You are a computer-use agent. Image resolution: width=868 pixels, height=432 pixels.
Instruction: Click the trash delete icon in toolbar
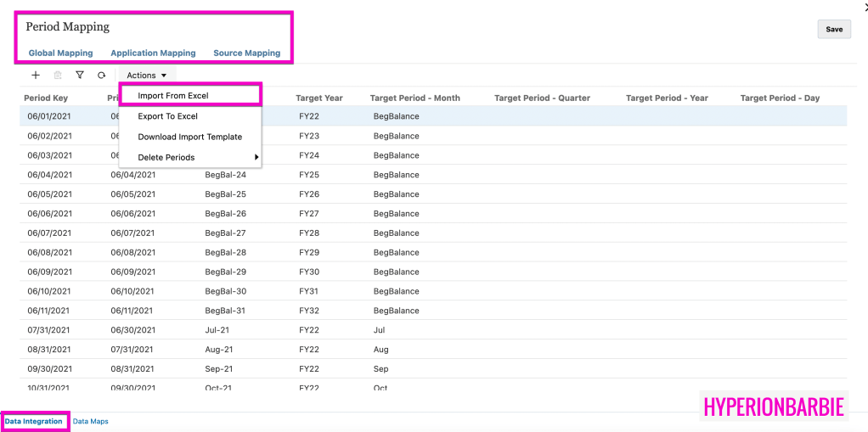click(58, 76)
